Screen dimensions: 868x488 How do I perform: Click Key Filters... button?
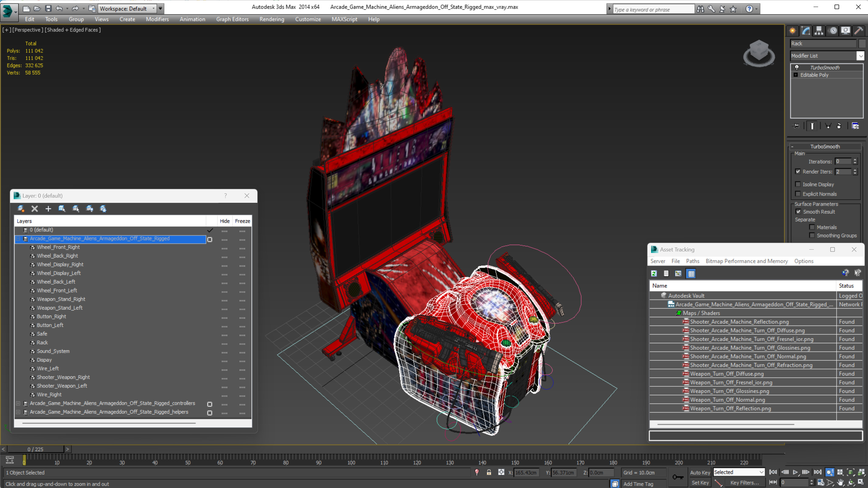click(x=744, y=483)
